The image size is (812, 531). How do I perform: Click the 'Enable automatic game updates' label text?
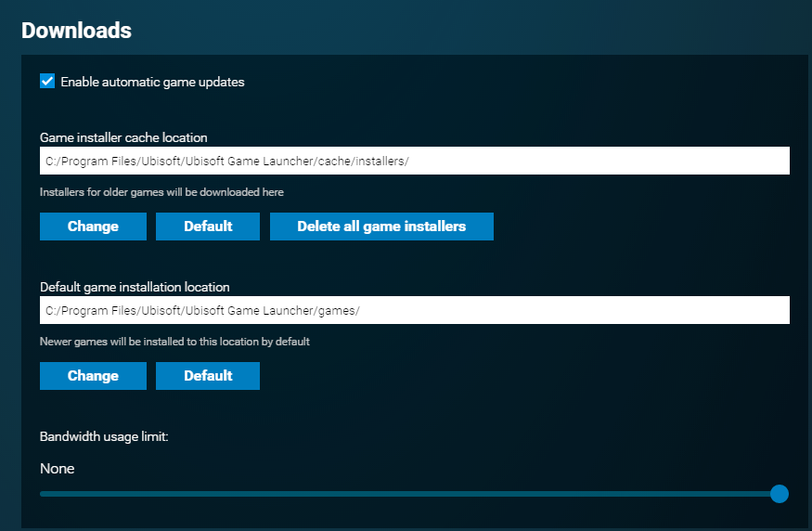click(152, 82)
